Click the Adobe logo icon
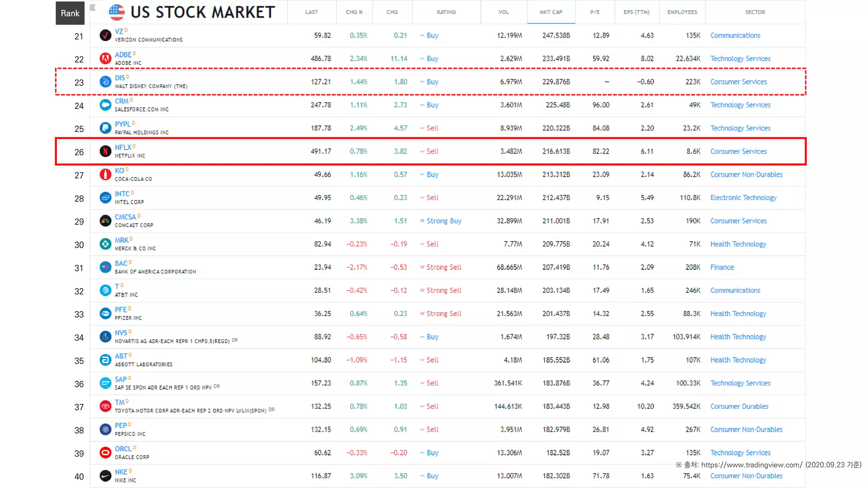Screen dimensions: 868x488 click(x=105, y=58)
